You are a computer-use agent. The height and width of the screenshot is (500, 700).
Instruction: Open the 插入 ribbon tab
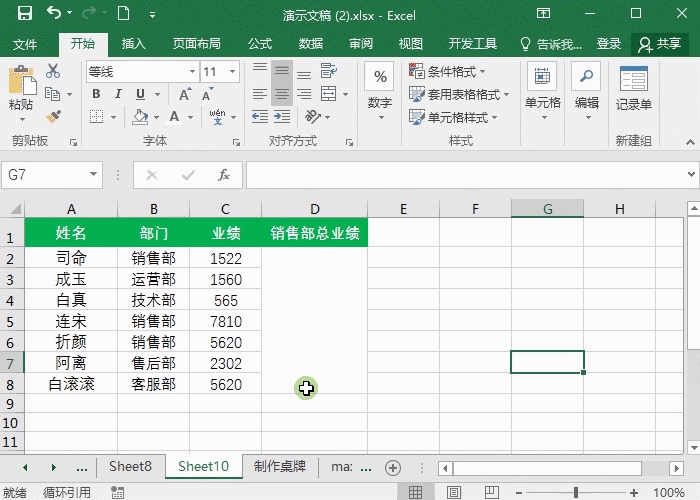click(133, 44)
